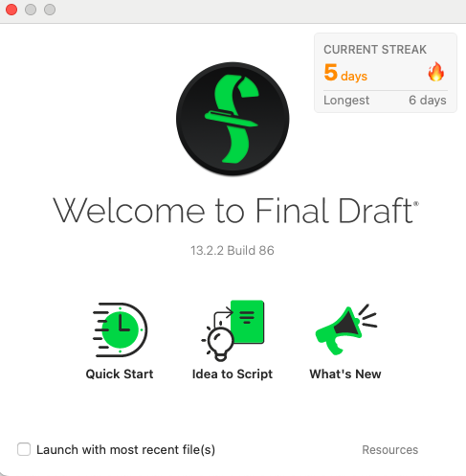
Task: Enable Launch with most recent file(s) checkbox
Action: coord(24,449)
